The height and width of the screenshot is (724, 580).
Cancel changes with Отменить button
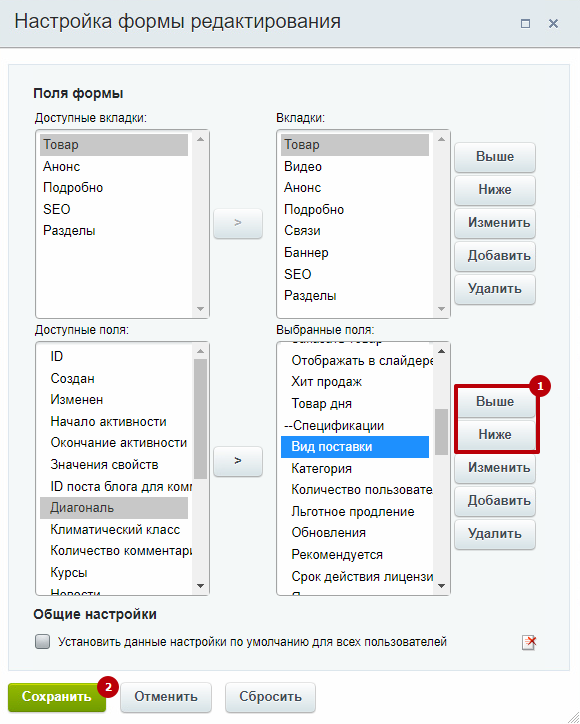[166, 697]
